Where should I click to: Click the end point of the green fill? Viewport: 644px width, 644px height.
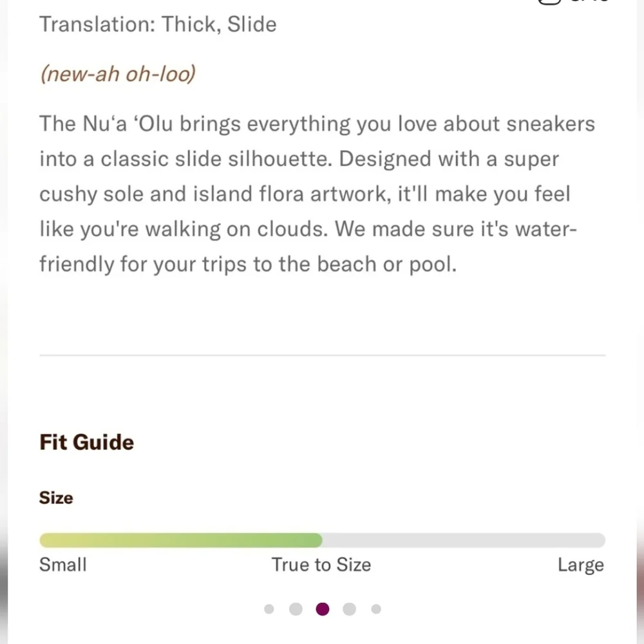(320, 540)
